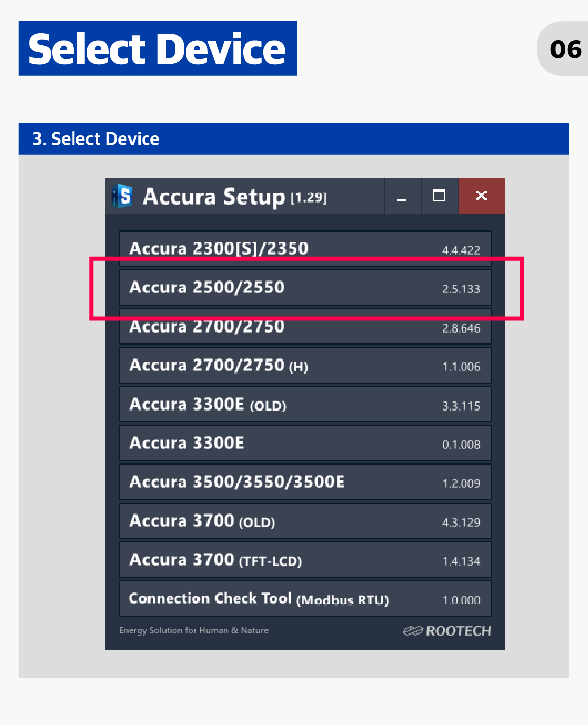Click the Energy Solution for Human & Nature text
588x725 pixels.
pos(194,630)
